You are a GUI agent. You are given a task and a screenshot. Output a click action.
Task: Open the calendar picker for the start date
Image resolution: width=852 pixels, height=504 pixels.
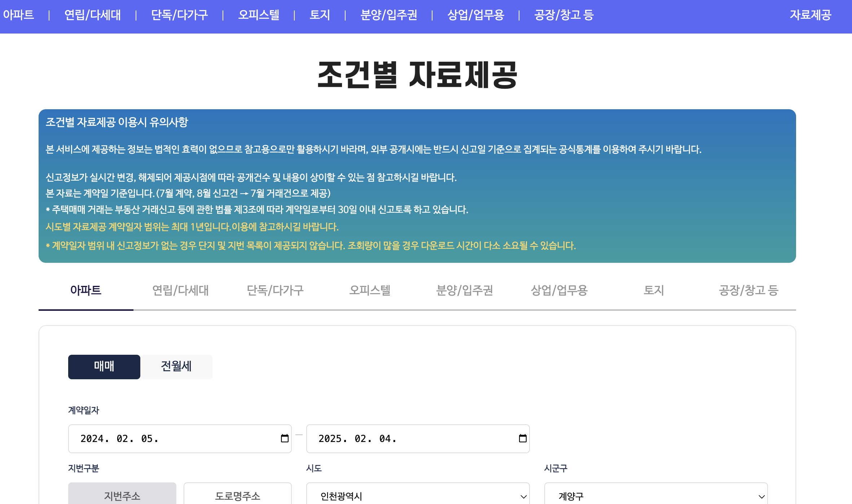[x=284, y=439]
